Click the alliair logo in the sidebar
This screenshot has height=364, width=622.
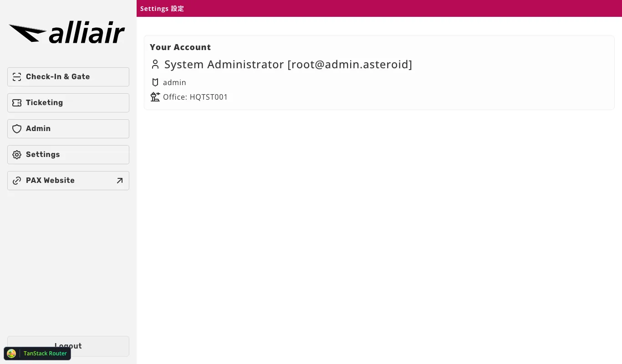67,33
